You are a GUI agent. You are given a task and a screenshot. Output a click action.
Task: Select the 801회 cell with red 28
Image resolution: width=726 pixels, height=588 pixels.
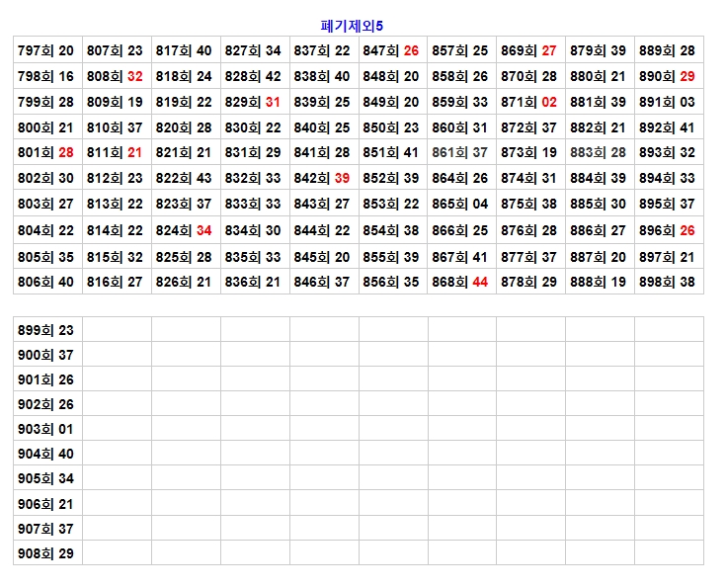(x=46, y=152)
